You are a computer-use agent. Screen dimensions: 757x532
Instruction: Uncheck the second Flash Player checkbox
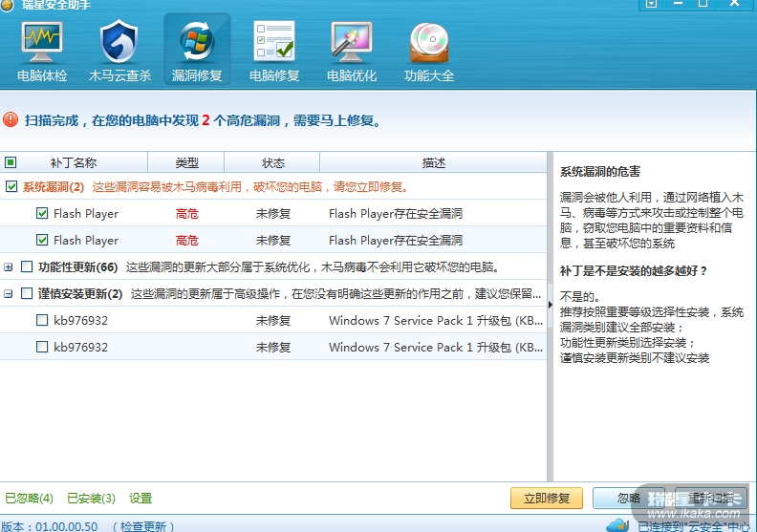coord(42,240)
